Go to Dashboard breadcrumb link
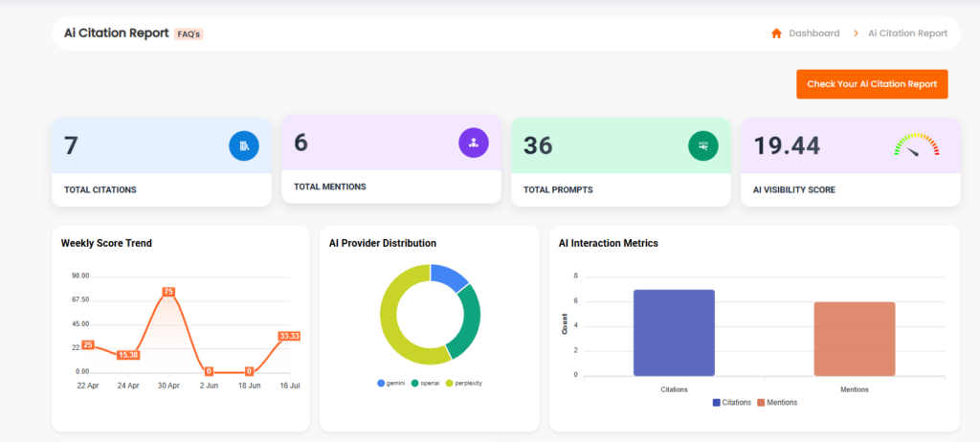 pyautogui.click(x=813, y=33)
